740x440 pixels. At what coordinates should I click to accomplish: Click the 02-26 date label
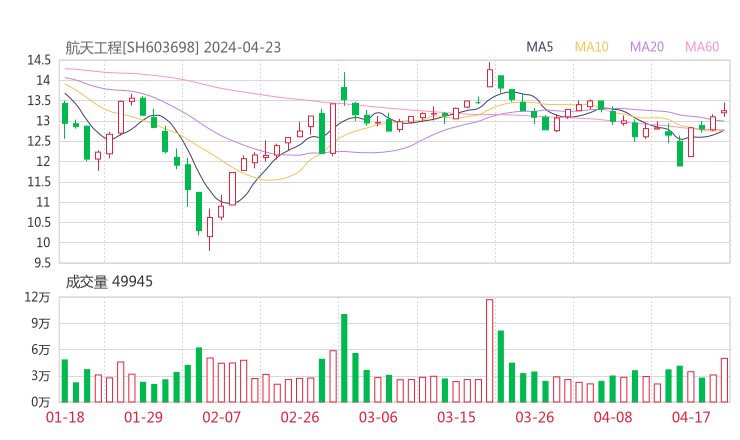(x=300, y=417)
